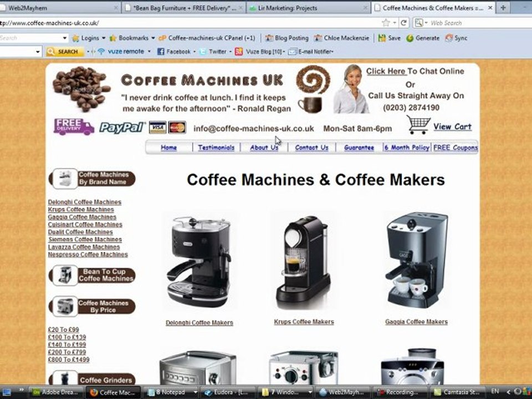The width and height of the screenshot is (532, 399).
Task: Open Delonghi Coffee Machines sidebar link
Action: (84, 202)
